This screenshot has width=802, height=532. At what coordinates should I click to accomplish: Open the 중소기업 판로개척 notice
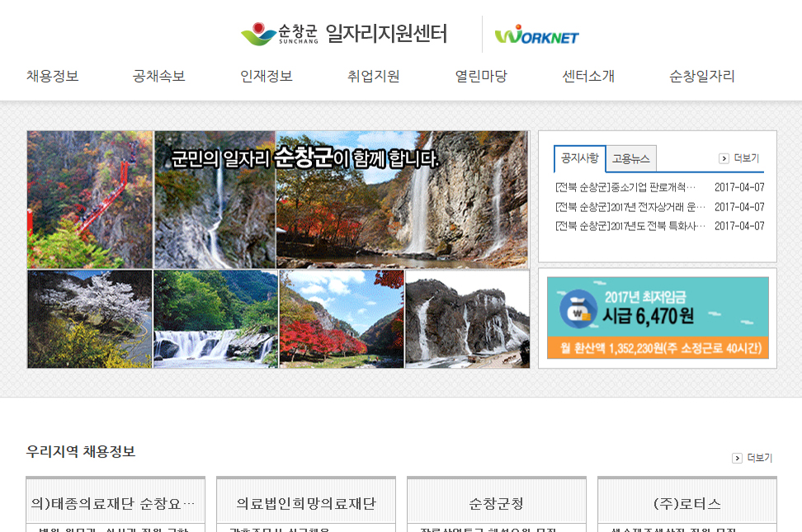[625, 187]
